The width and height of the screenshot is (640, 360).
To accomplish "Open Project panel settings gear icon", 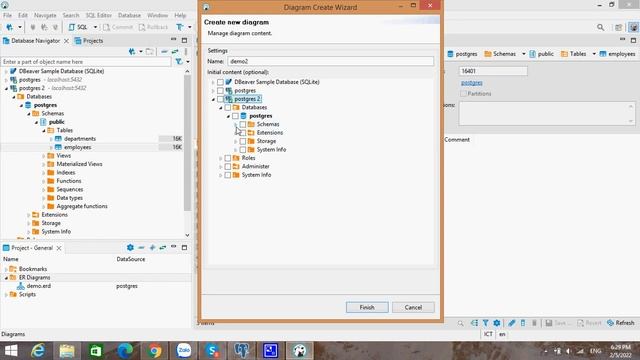I will click(x=130, y=247).
